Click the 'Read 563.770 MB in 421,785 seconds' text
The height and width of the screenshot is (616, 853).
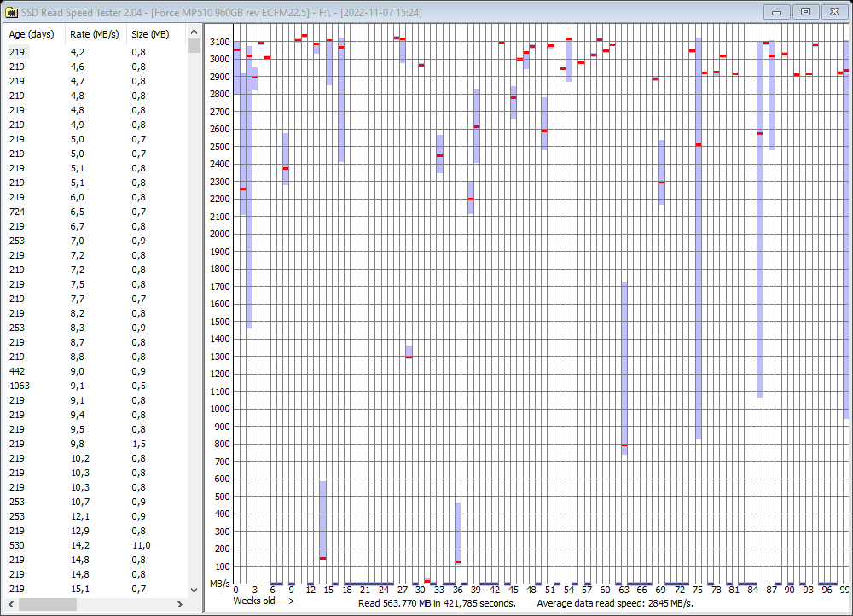tap(439, 601)
